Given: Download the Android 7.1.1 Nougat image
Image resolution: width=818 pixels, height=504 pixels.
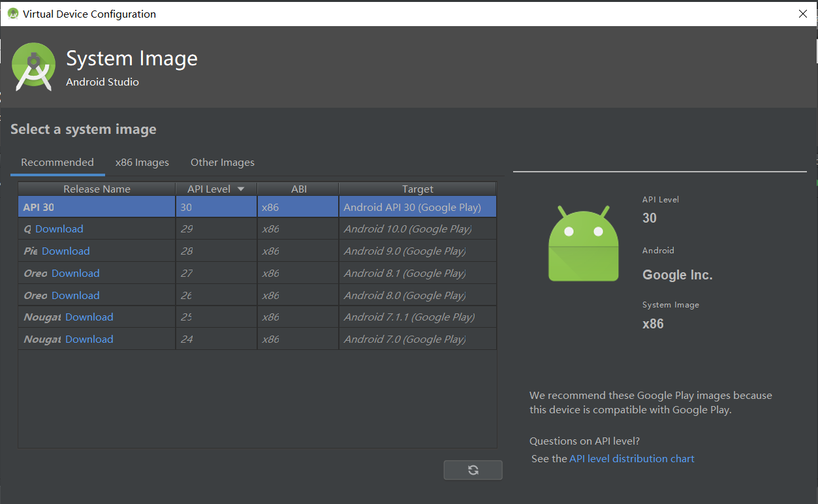Looking at the screenshot, I should coord(89,317).
